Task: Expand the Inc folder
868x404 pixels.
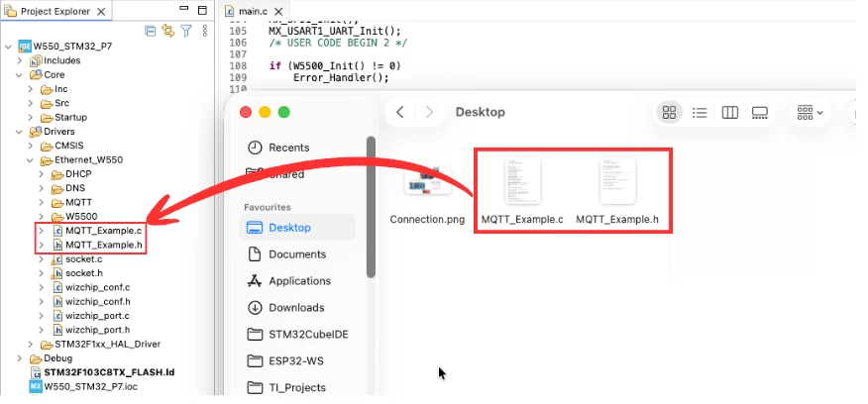Action: coord(31,89)
